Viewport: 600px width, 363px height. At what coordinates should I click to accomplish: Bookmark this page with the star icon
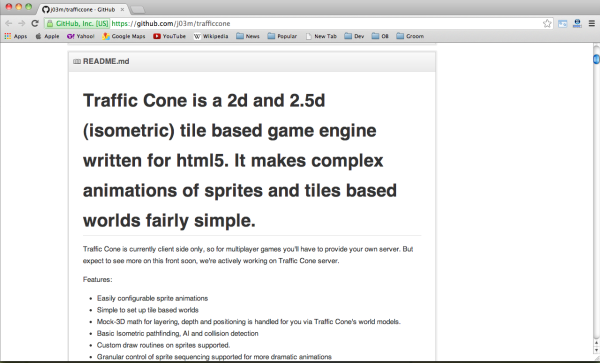(x=547, y=23)
